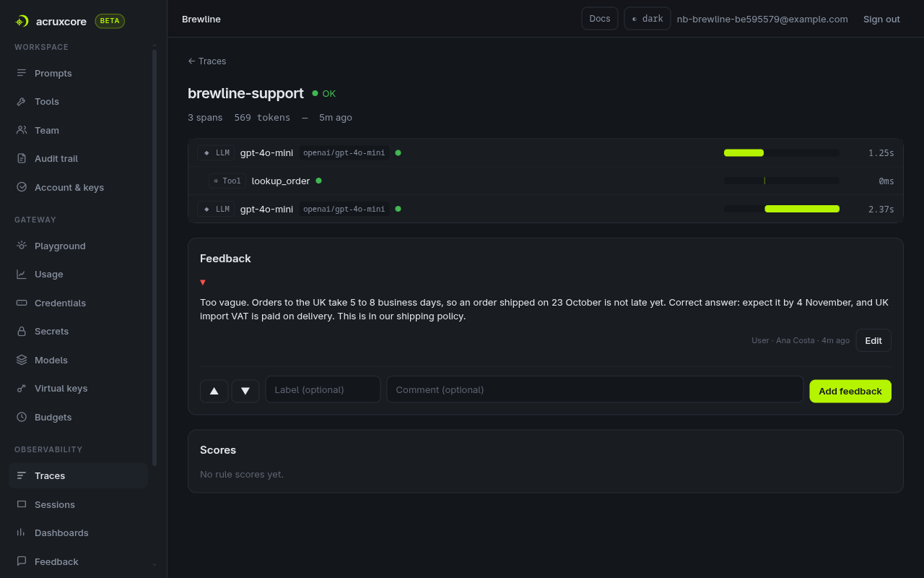Open Audit trail via document icon
Screen dimensions: 924x578
pyautogui.click(x=22, y=158)
